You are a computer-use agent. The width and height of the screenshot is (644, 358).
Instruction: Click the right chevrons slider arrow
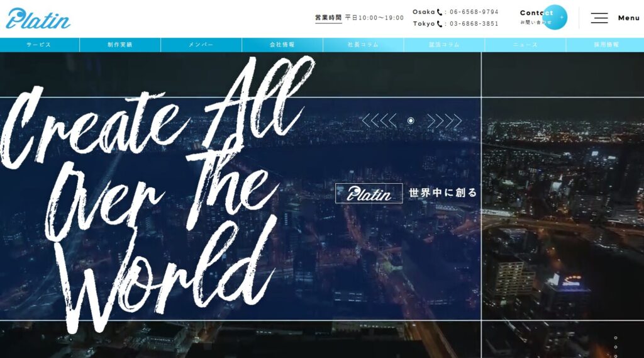[x=445, y=121]
